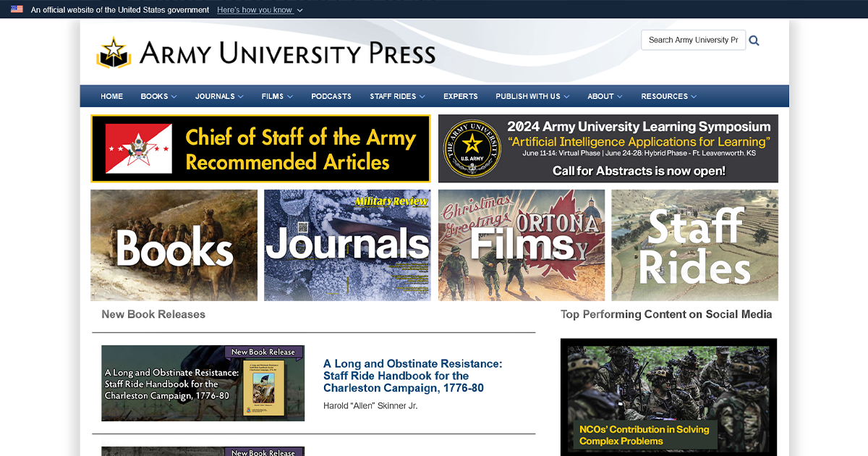Click author name Harold "Allen" Skinner Jr.
The width and height of the screenshot is (868, 456).
[x=370, y=406]
